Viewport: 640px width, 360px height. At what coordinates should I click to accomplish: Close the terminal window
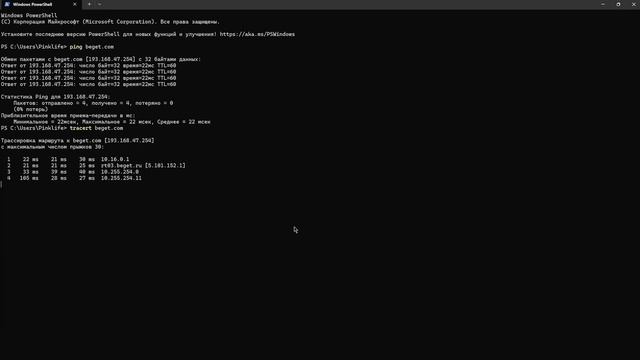633,4
